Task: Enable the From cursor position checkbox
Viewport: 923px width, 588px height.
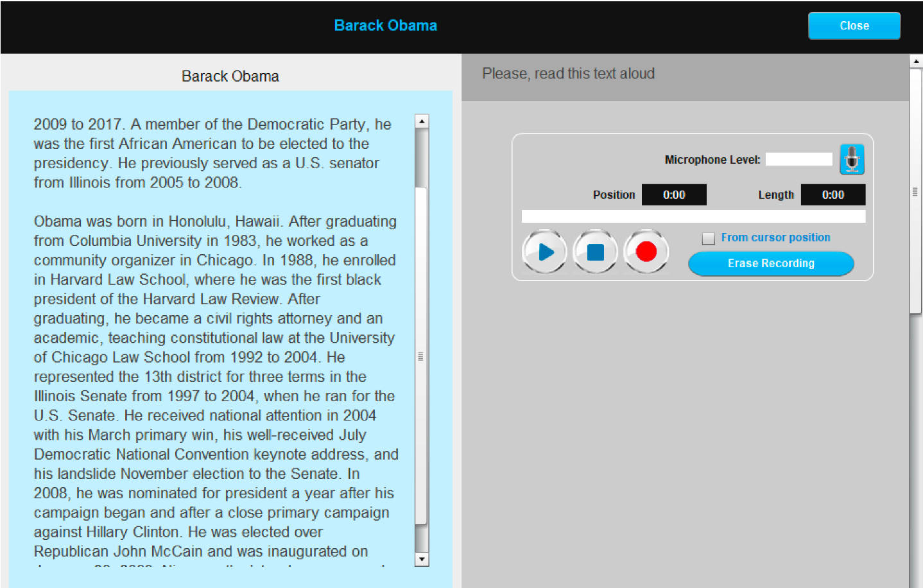Action: tap(709, 238)
